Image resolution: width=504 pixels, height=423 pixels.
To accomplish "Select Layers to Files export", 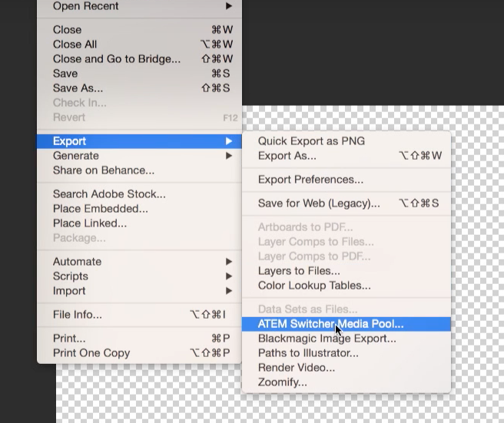I will click(x=346, y=271).
